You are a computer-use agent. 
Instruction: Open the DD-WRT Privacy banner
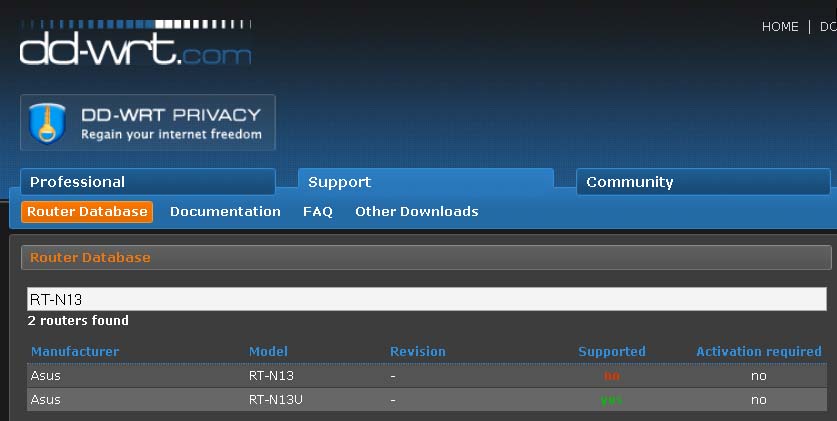148,123
